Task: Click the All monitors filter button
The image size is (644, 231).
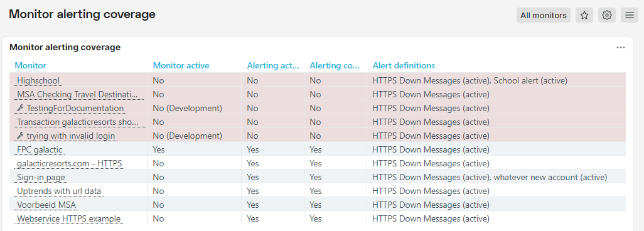Action: pos(544,15)
